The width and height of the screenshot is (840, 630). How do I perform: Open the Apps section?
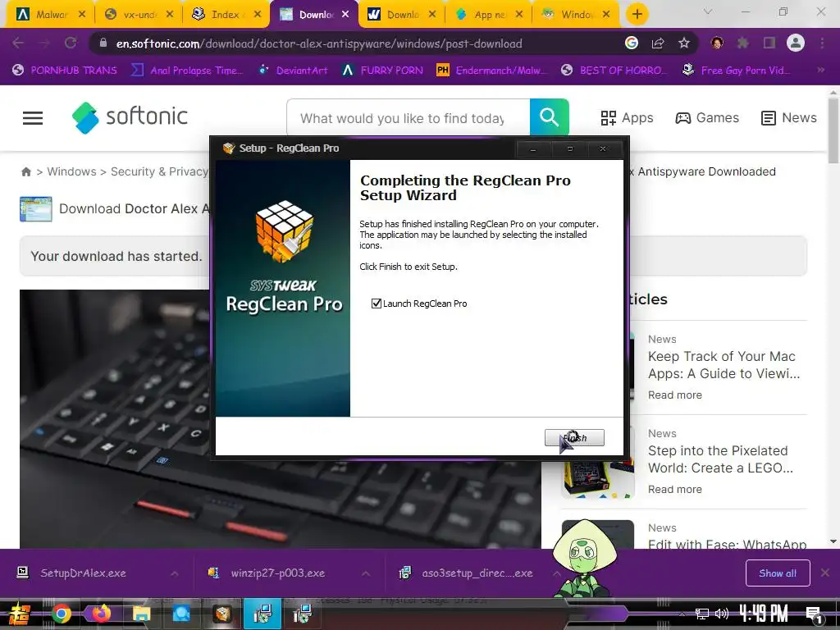click(x=627, y=118)
